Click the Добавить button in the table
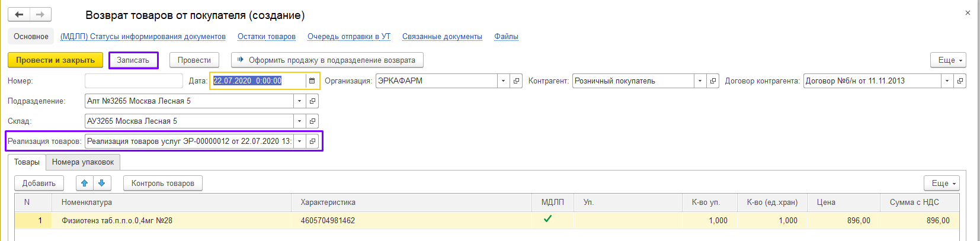Screen dimensions: 980x241 pyautogui.click(x=39, y=183)
